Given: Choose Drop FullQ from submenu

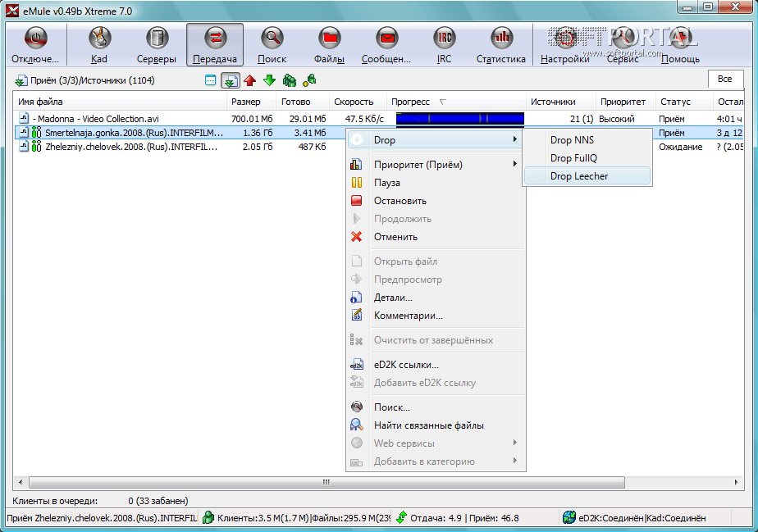Looking at the screenshot, I should (587, 158).
